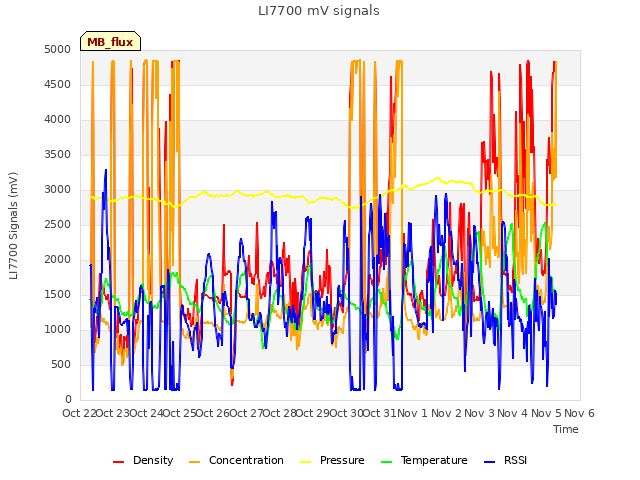Screen dimensions: 640x480
Task: Click the 2000 y-axis tick label
Action: (x=58, y=260)
